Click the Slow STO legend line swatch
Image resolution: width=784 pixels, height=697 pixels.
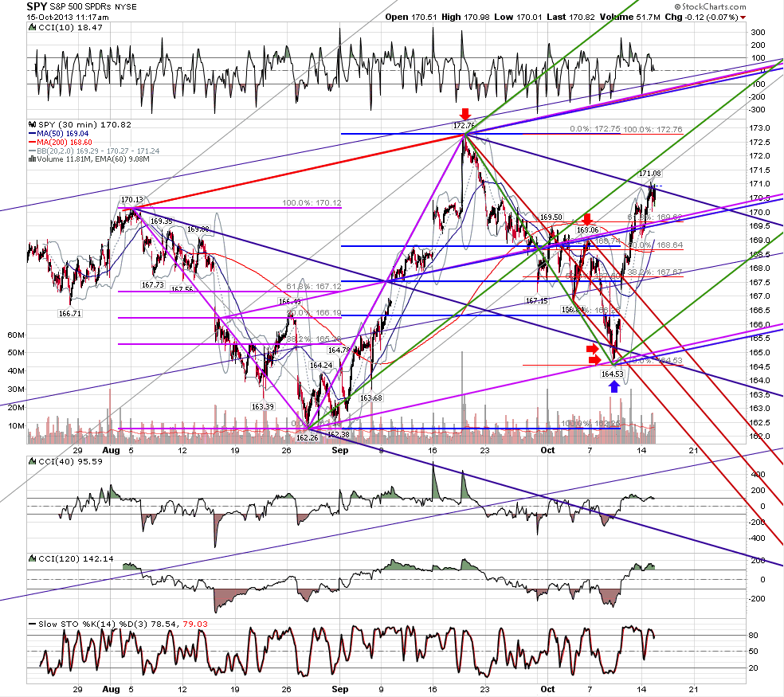[32, 624]
